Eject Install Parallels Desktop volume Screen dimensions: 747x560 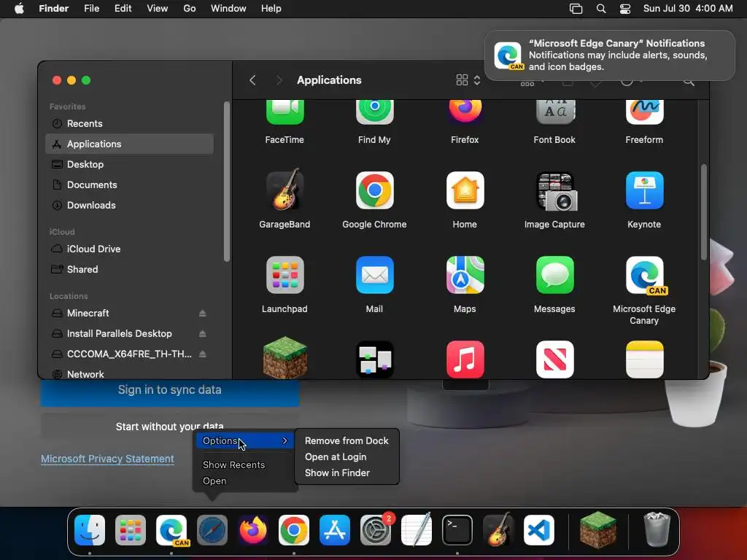pos(203,334)
